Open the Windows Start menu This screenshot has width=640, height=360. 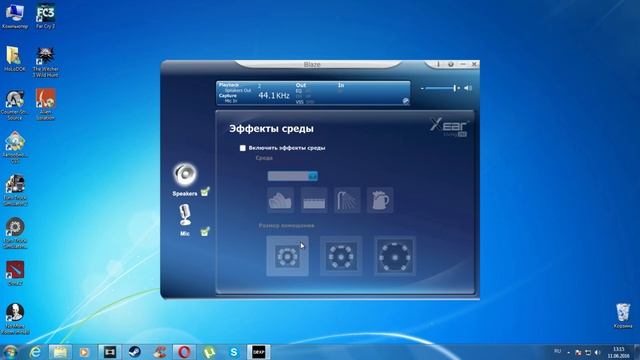click(x=10, y=352)
